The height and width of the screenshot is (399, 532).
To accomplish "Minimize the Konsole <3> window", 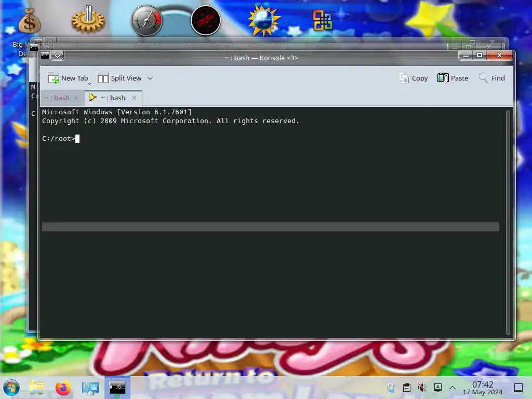I will [466, 55].
